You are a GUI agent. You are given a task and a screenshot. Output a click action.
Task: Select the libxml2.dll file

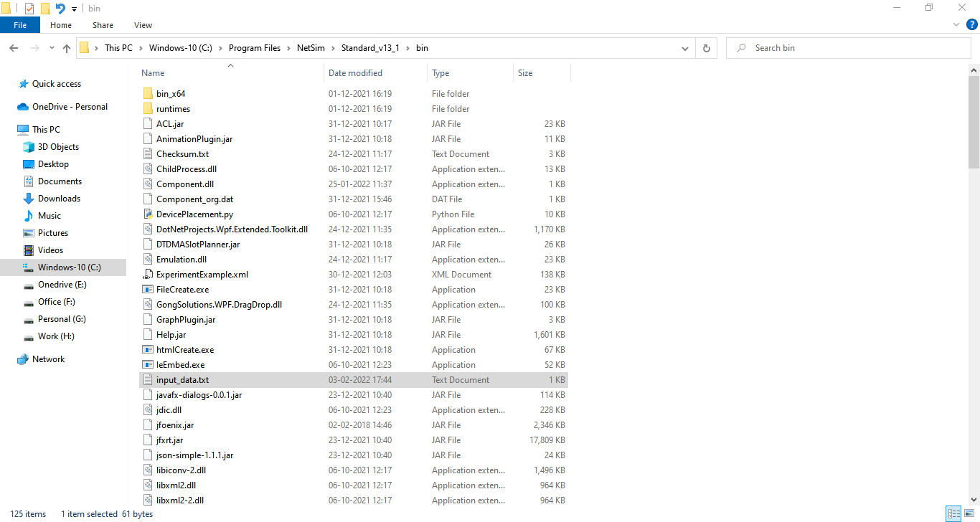point(354,485)
